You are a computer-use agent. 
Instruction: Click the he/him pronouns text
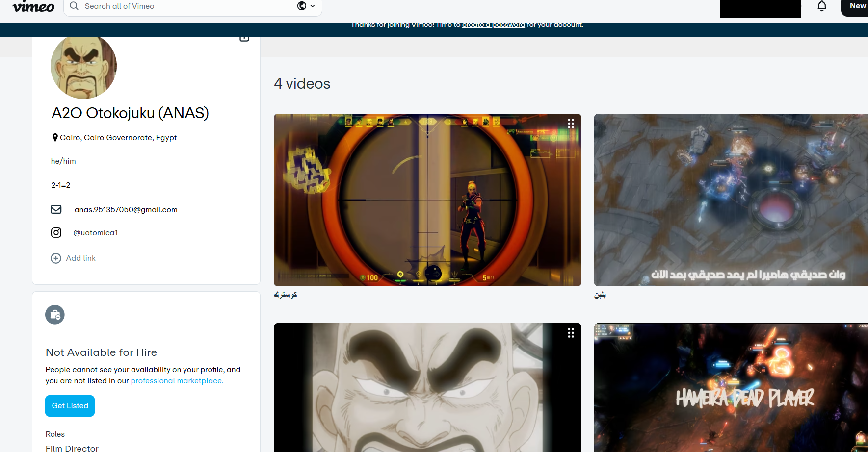pos(63,161)
